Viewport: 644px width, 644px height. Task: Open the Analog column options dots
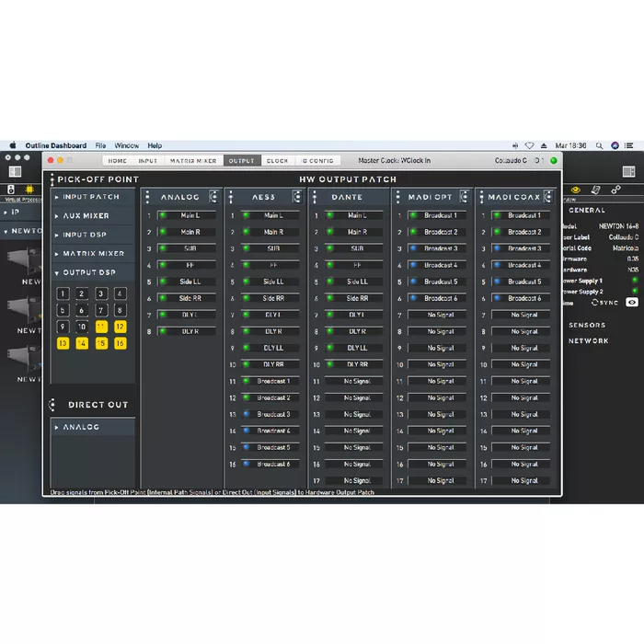click(x=147, y=197)
